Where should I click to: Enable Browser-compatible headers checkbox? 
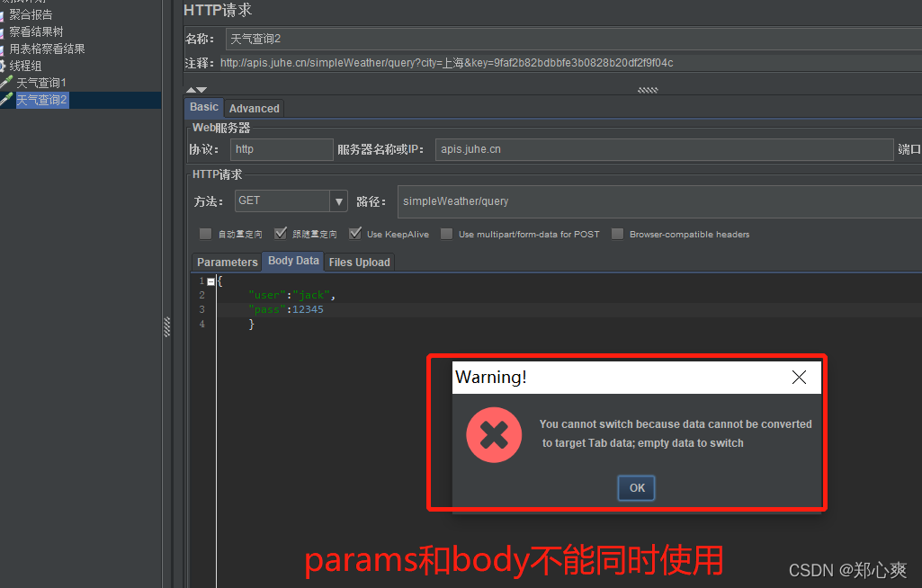(x=617, y=234)
